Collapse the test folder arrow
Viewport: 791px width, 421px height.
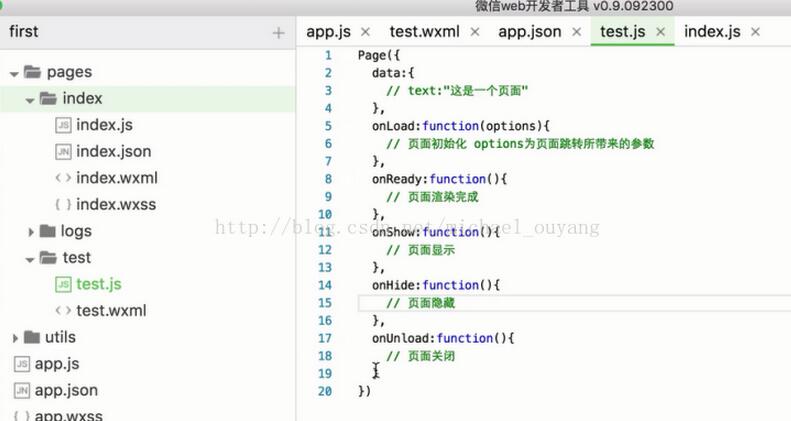click(x=31, y=258)
